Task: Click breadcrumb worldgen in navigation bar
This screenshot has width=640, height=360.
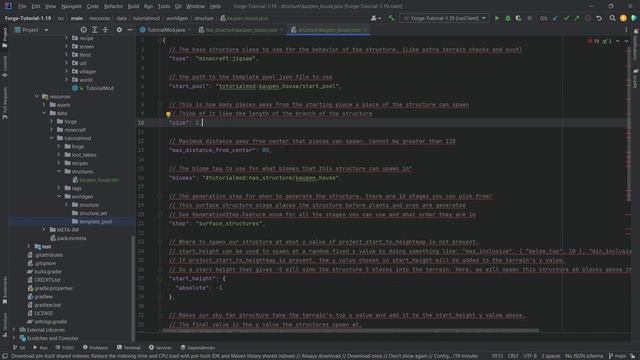Action: click(177, 18)
